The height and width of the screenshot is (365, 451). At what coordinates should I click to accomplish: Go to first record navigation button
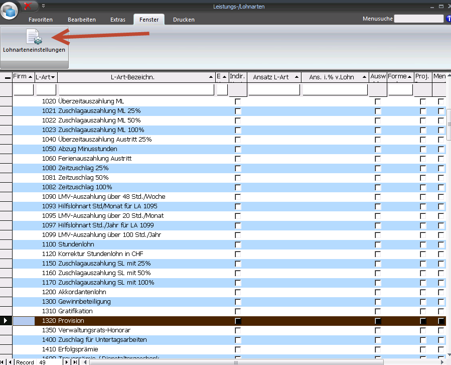[x=3, y=362]
